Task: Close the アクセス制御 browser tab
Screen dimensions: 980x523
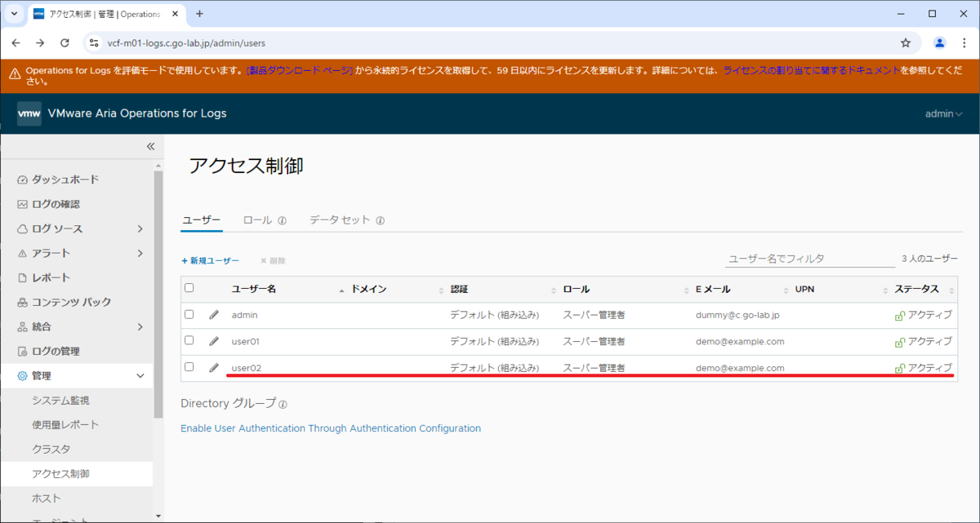Action: coord(176,14)
